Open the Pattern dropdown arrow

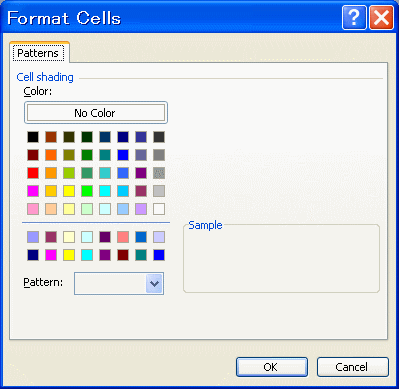(154, 284)
